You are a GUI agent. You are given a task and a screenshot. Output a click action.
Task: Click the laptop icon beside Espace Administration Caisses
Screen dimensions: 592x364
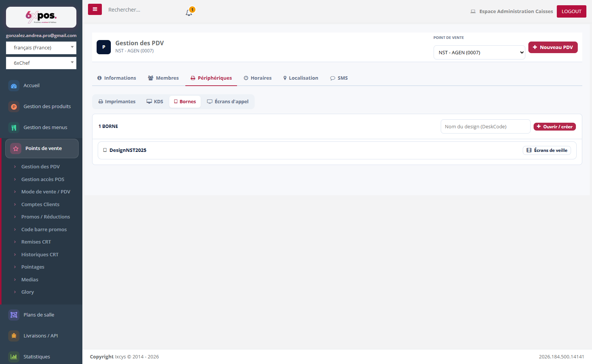(x=473, y=12)
